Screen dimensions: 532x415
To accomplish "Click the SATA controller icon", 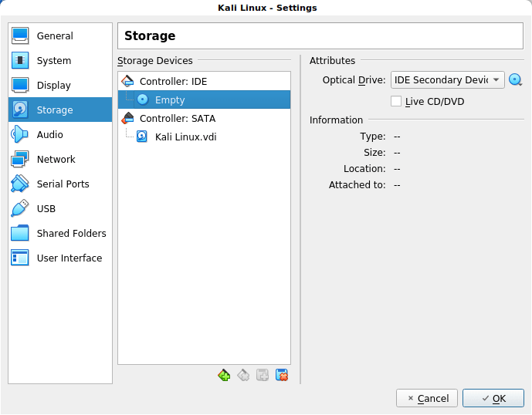I will coord(127,118).
